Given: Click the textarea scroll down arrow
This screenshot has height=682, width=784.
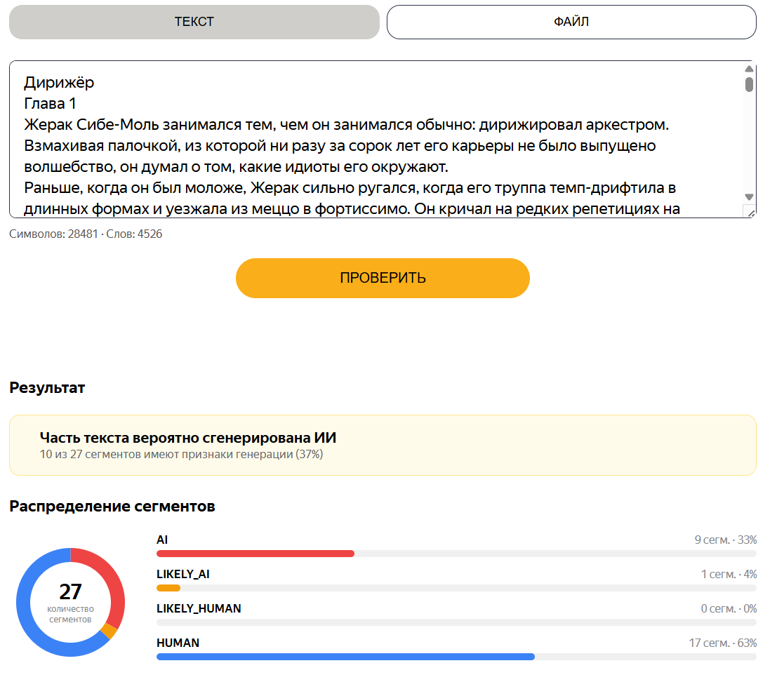Looking at the screenshot, I should [748, 197].
